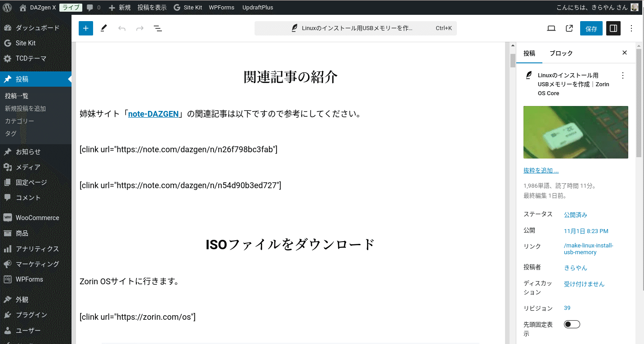The width and height of the screenshot is (644, 344).
Task: Open the editor options three-dot menu
Action: coord(631,28)
